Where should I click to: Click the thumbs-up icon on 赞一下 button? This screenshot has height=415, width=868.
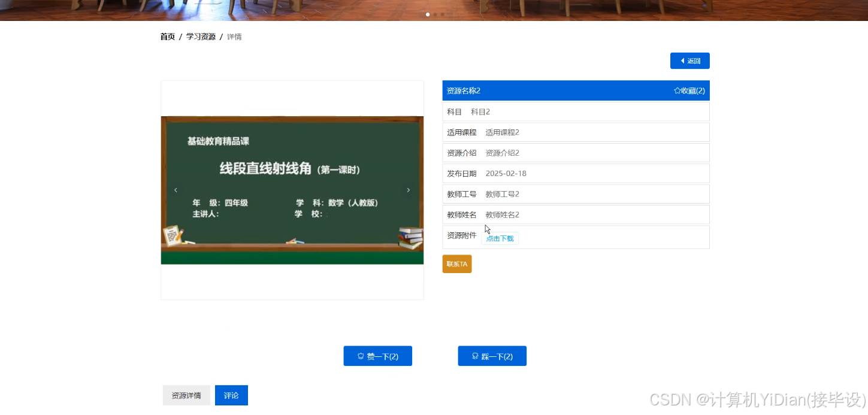[359, 356]
